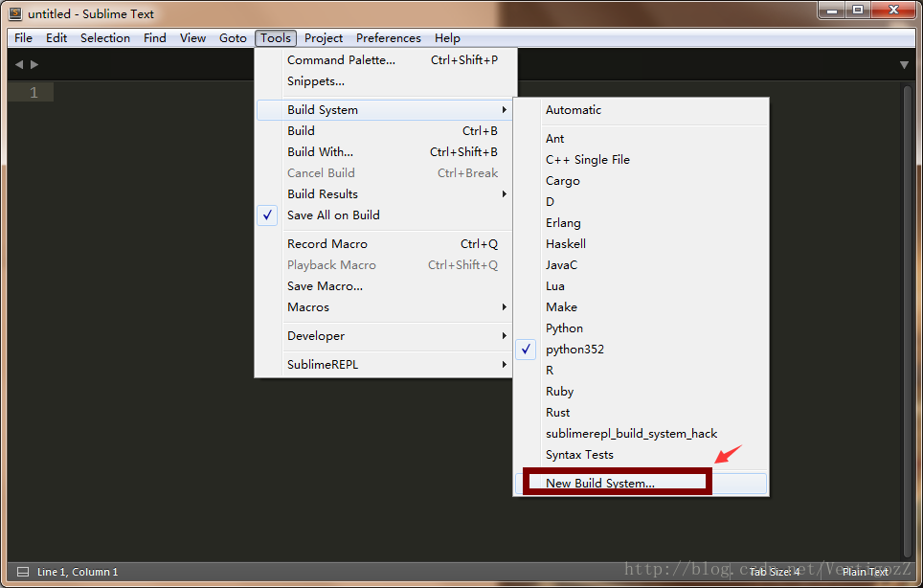Select Make build system
Screen dimensions: 923x588
click(642, 307)
